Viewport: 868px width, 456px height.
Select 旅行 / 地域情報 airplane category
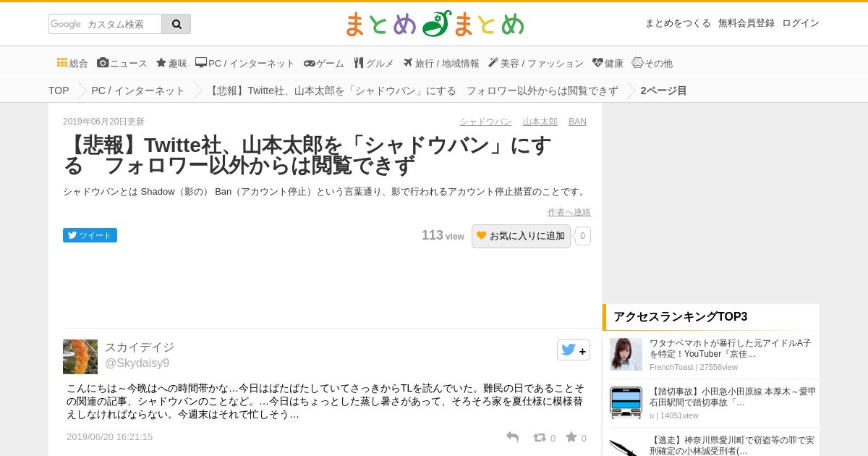point(441,63)
